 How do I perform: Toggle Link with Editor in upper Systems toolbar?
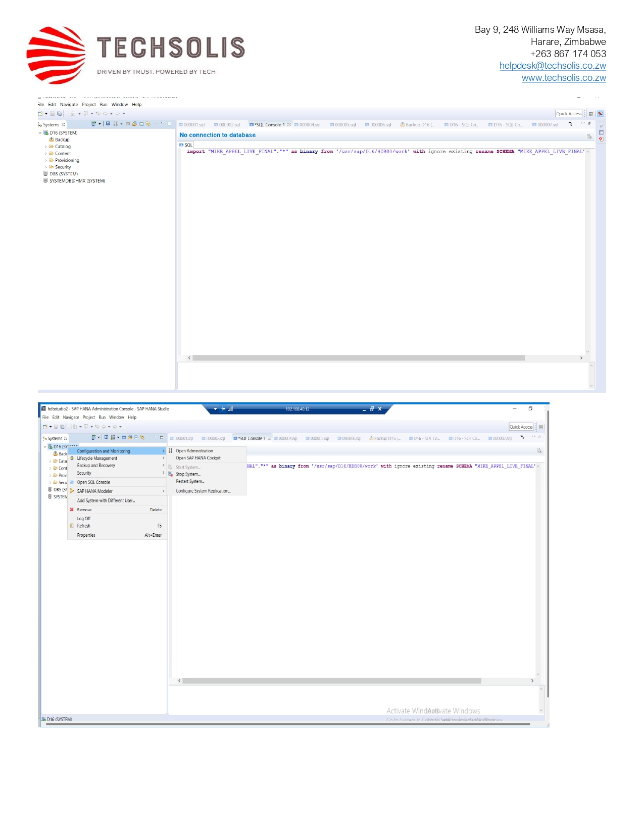pos(148,124)
